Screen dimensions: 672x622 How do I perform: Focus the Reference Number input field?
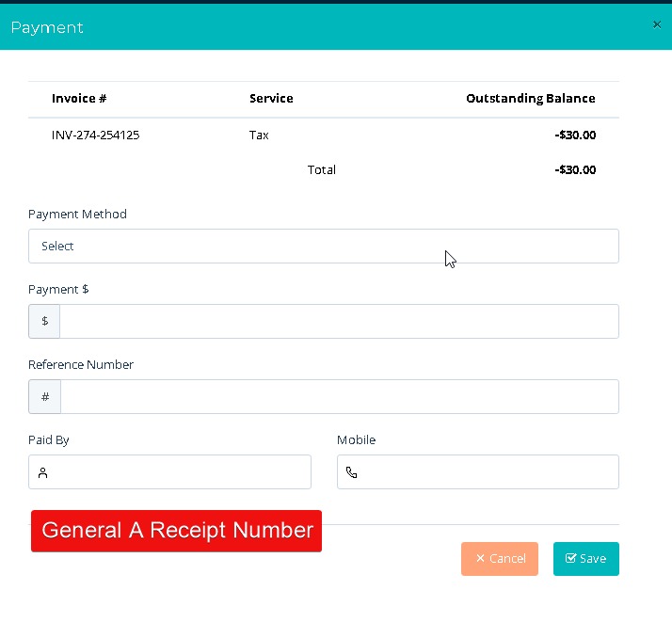(340, 397)
